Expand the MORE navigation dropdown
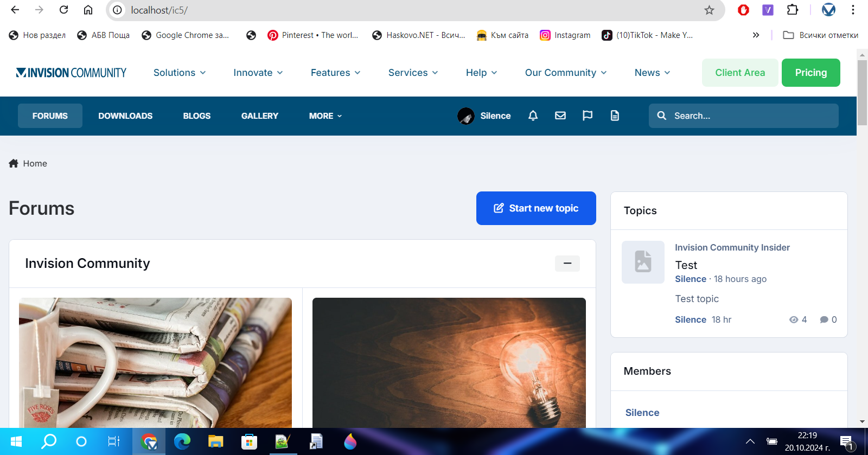Viewport: 868px width, 455px height. pyautogui.click(x=325, y=116)
